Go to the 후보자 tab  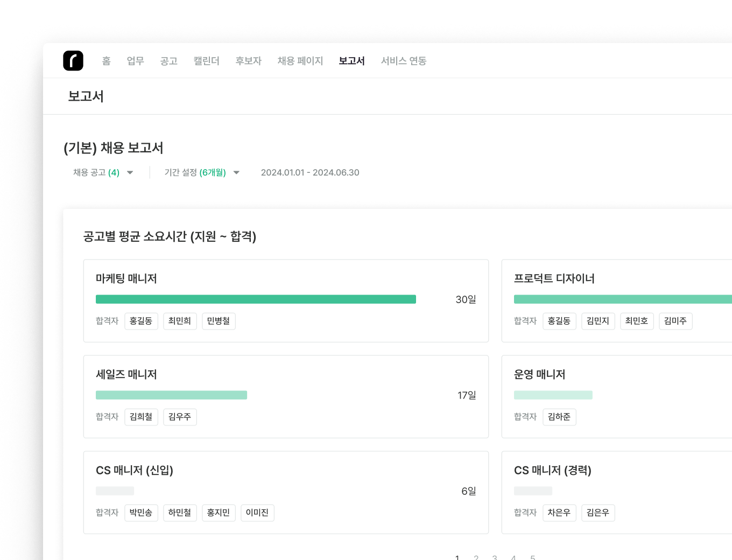coord(248,61)
